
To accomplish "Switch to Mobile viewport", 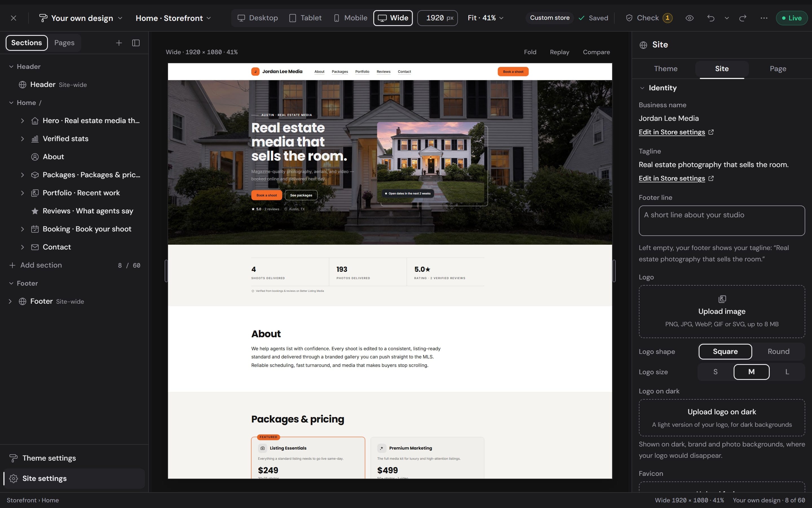I will pos(351,18).
